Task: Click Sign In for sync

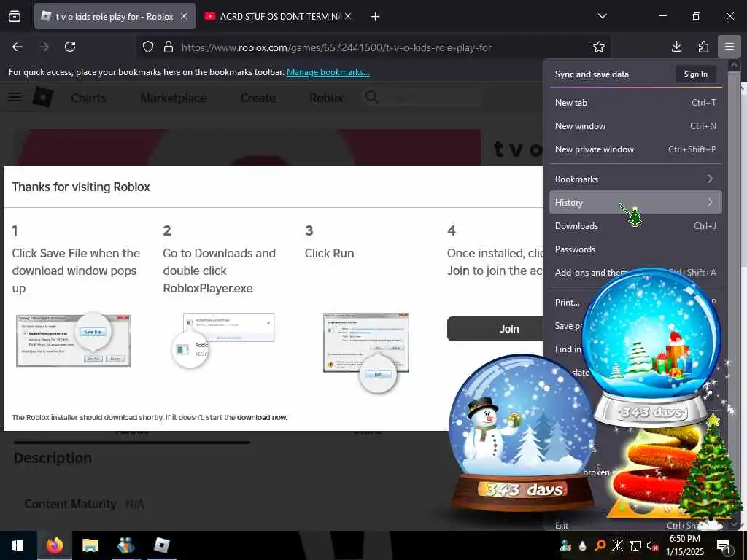Action: [x=695, y=74]
